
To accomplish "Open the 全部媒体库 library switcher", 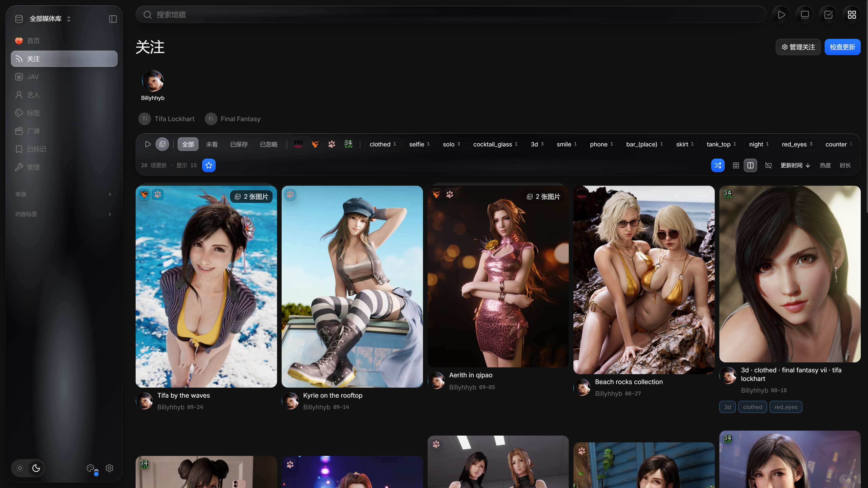I will [x=43, y=19].
